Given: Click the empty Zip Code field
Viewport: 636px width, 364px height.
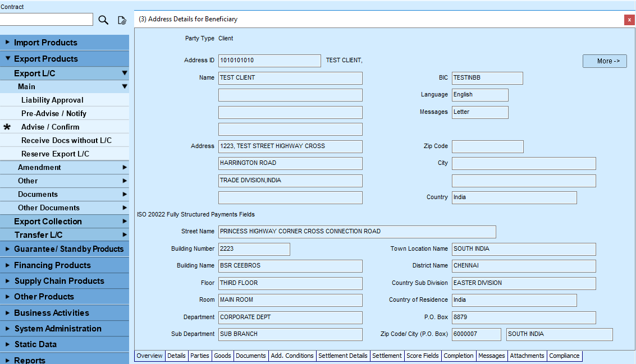Looking at the screenshot, I should 488,146.
